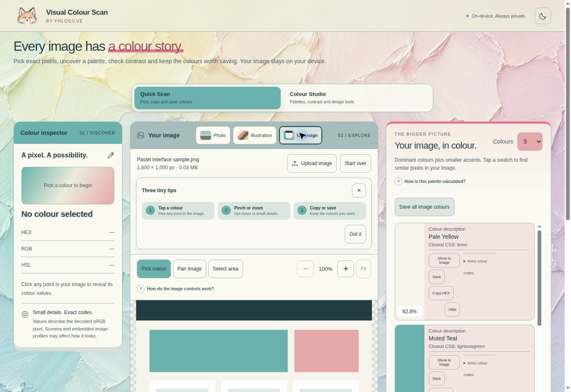Click the Visual Colour Scan title
This screenshot has width=571, height=392.
point(77,12)
